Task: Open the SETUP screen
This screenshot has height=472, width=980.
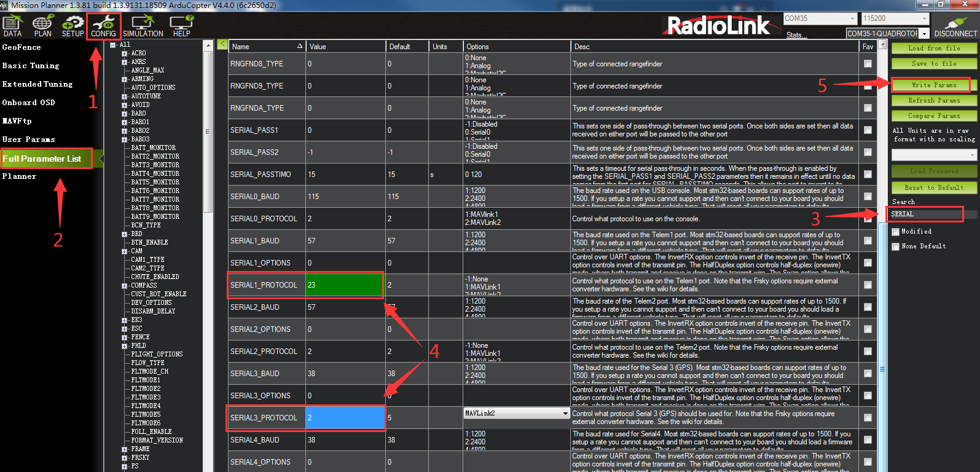Action: pyautogui.click(x=73, y=26)
